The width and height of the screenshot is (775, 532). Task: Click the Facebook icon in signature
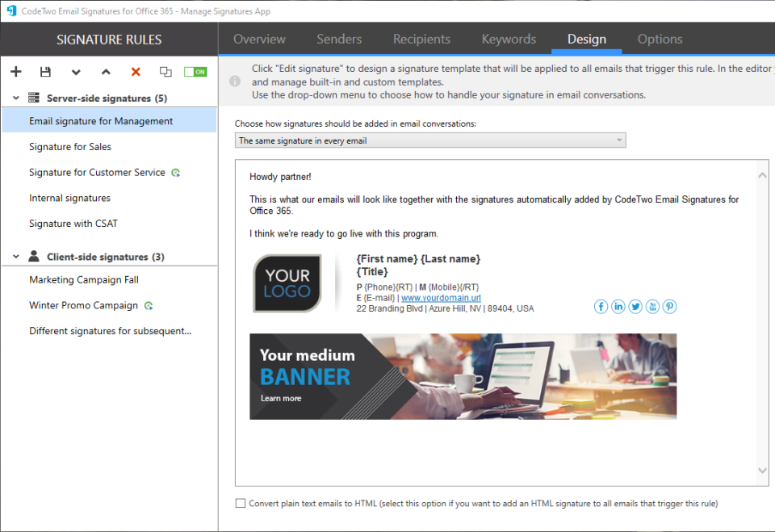tap(601, 307)
